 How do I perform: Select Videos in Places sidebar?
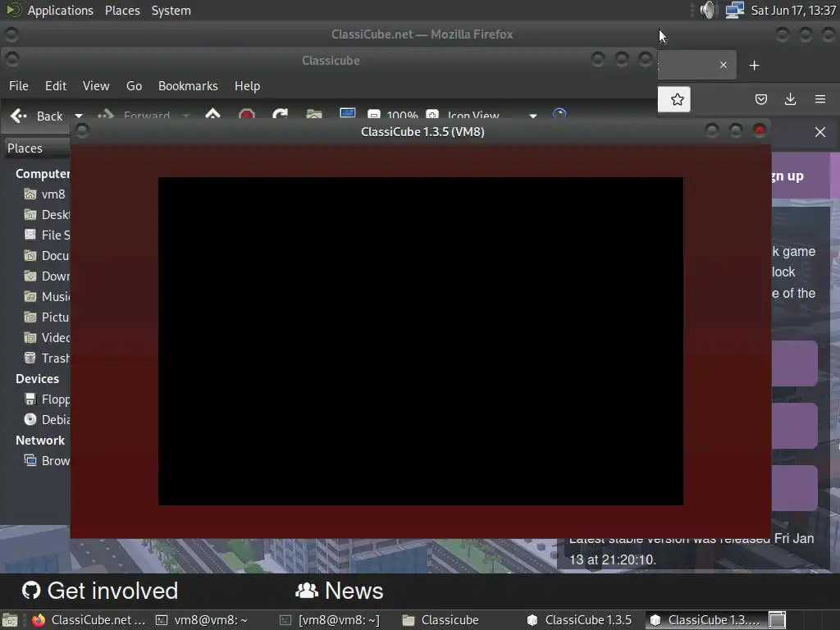click(x=47, y=337)
